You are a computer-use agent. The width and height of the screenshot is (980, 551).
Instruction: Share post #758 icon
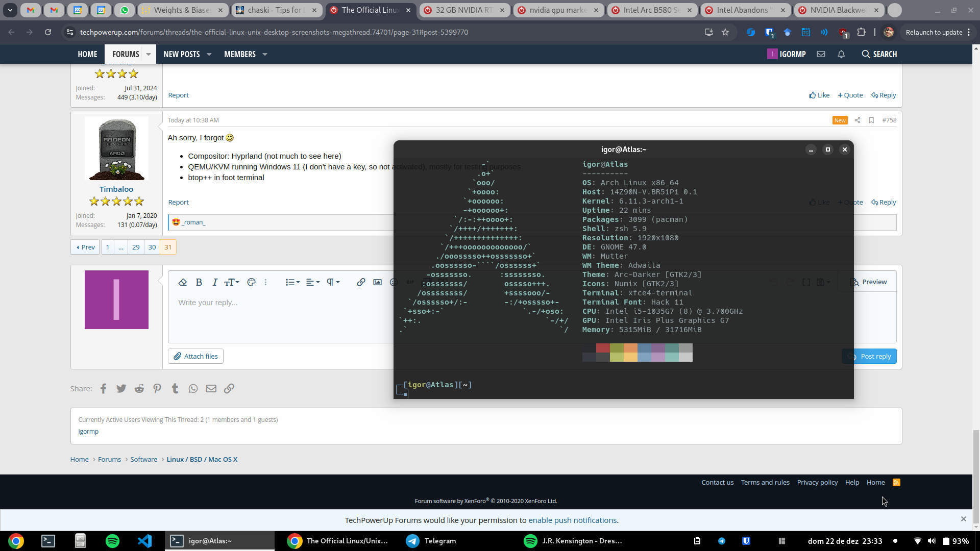tap(857, 120)
